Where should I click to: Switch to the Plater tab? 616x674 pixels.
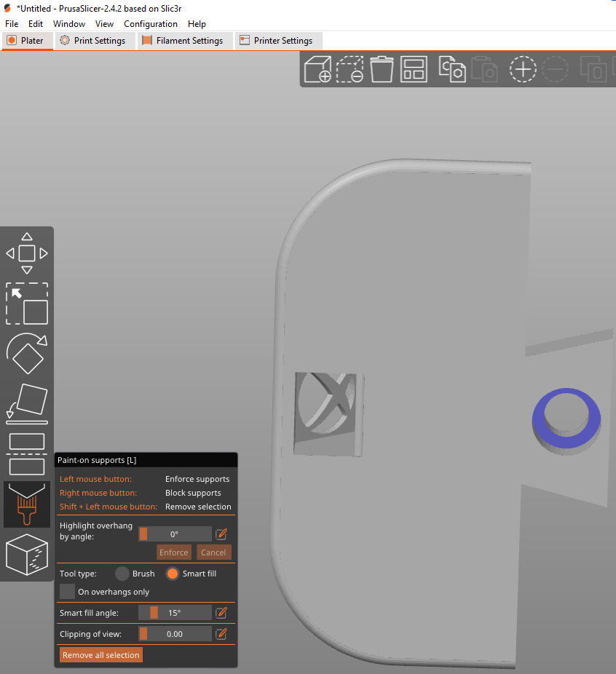28,41
